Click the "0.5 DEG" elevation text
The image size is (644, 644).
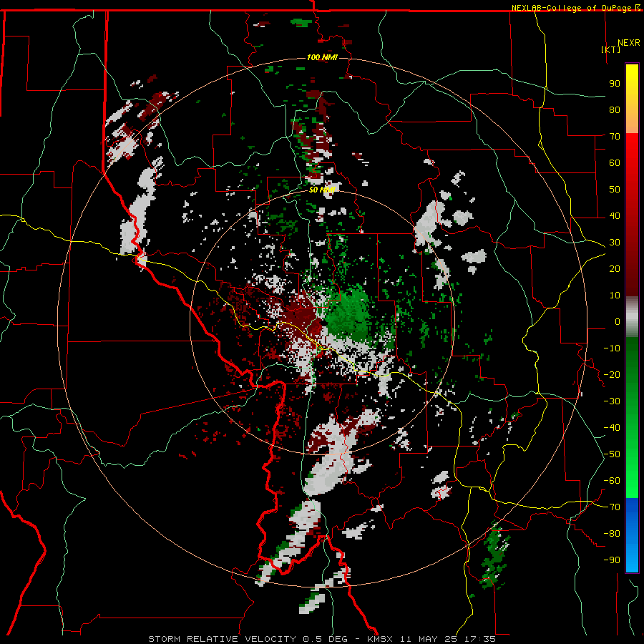(x=326, y=639)
